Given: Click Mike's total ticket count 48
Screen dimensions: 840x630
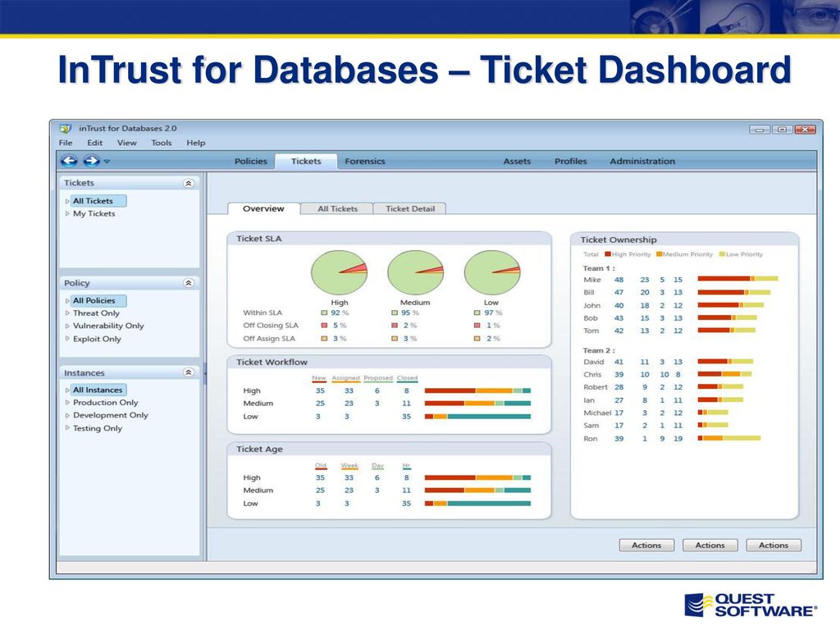Looking at the screenshot, I should tap(619, 280).
